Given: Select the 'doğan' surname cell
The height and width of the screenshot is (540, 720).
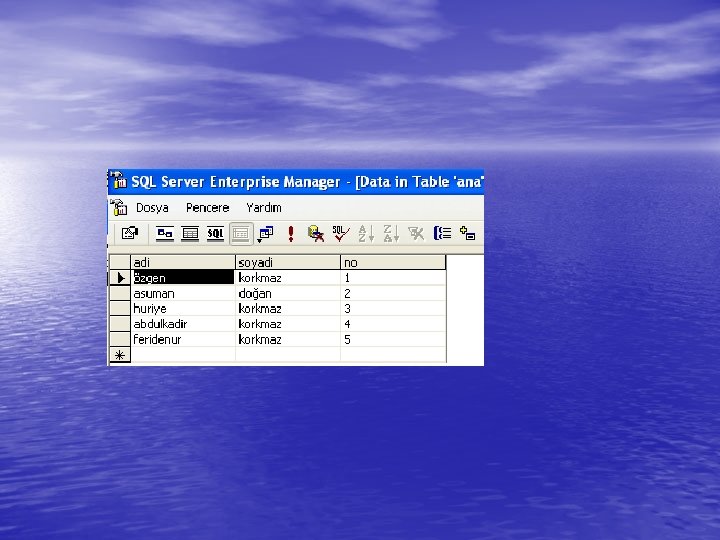Looking at the screenshot, I should pos(288,293).
